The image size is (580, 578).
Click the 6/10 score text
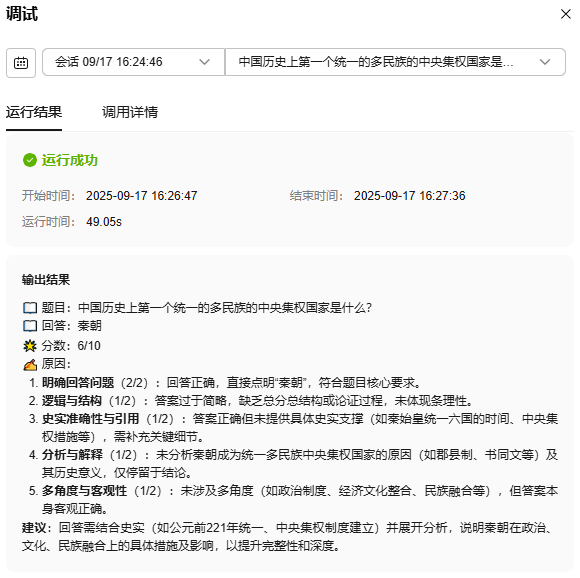coord(89,346)
